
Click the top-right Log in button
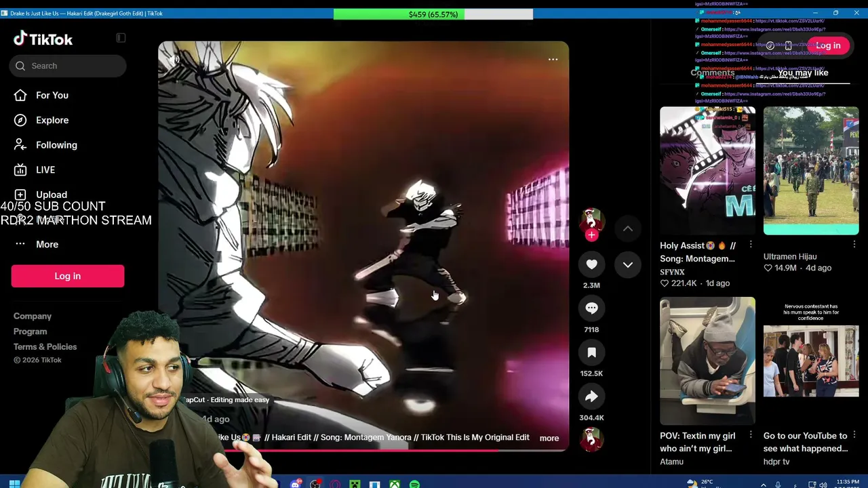(x=828, y=45)
